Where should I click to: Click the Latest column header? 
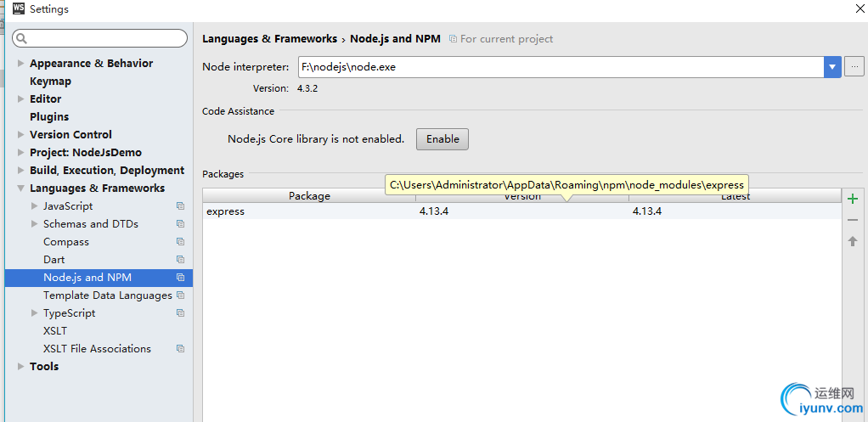coord(736,196)
